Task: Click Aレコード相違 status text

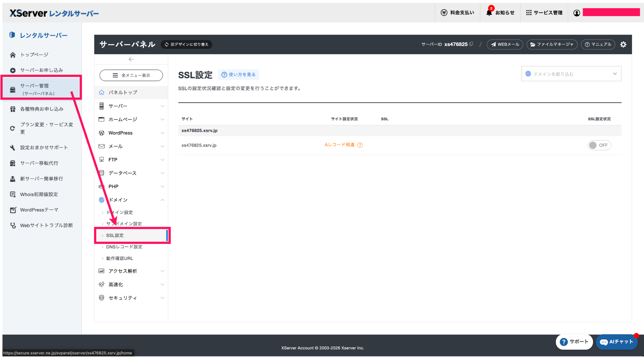Action: pos(339,145)
